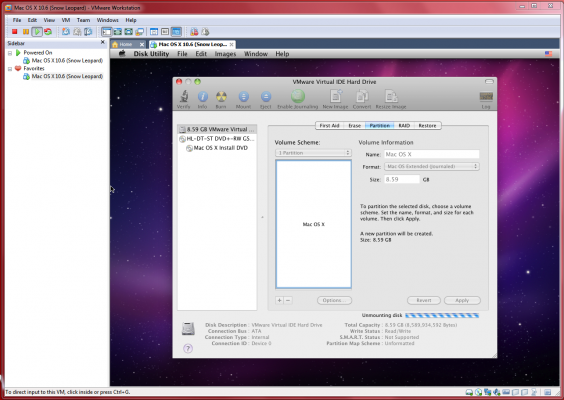Open the Images menu in Disk Utility
Screen dimensions: 564x400
[x=225, y=54]
